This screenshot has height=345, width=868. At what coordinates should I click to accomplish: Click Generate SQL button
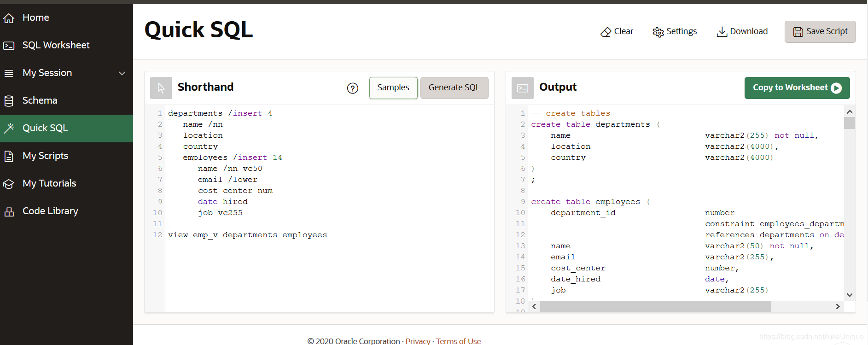(454, 88)
